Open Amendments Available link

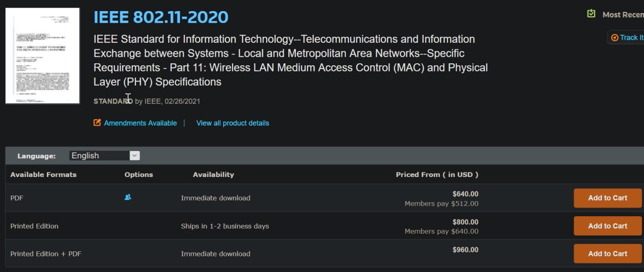coord(140,123)
